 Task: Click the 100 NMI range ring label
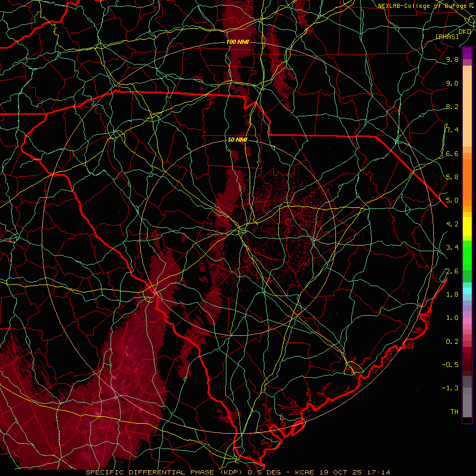click(x=237, y=42)
